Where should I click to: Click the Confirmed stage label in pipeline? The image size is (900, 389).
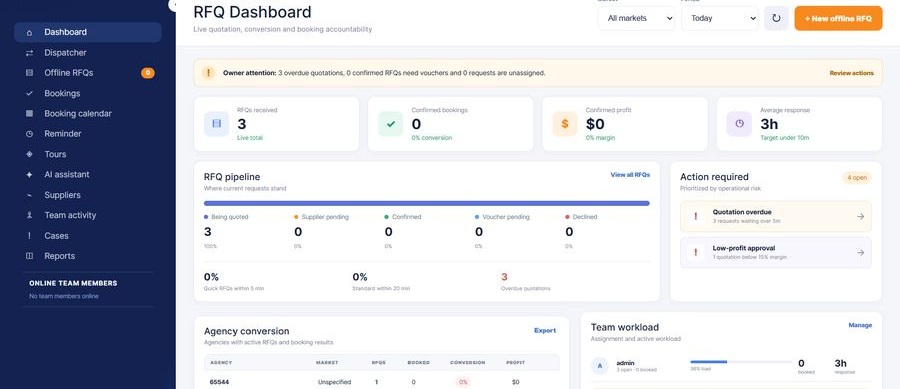click(x=406, y=217)
